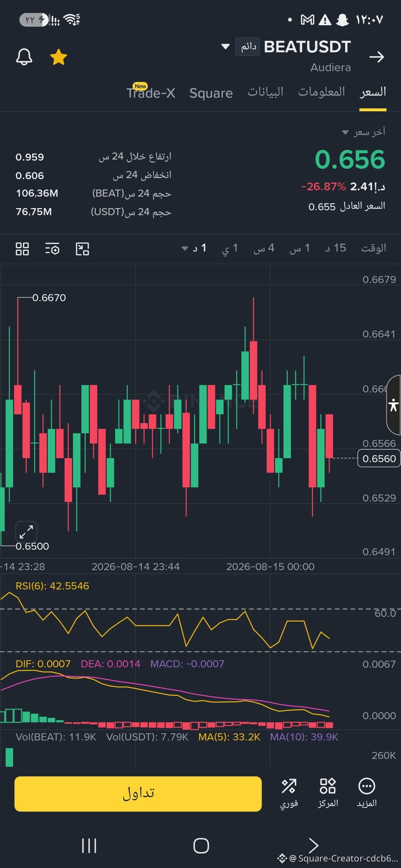Switch to the Trade-X tab
Viewport: 401px width, 868px height.
click(x=151, y=93)
